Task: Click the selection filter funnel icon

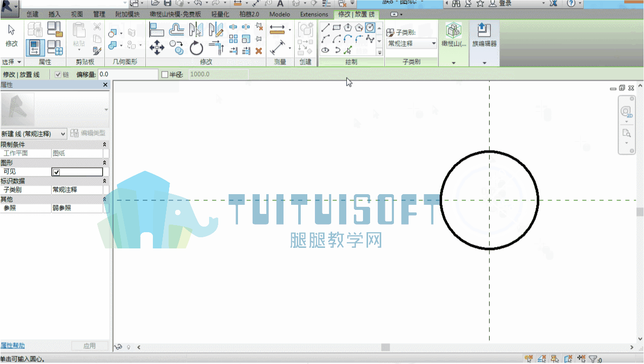Action: [x=593, y=359]
